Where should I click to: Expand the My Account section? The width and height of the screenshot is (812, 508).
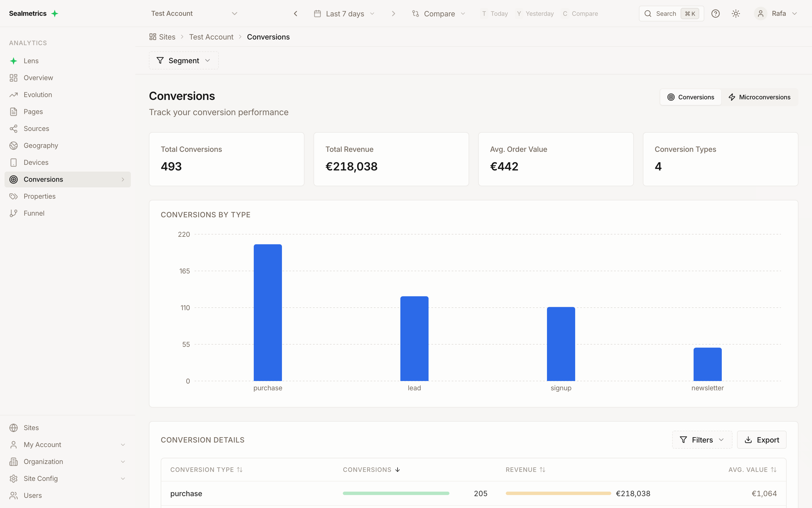[x=67, y=444]
